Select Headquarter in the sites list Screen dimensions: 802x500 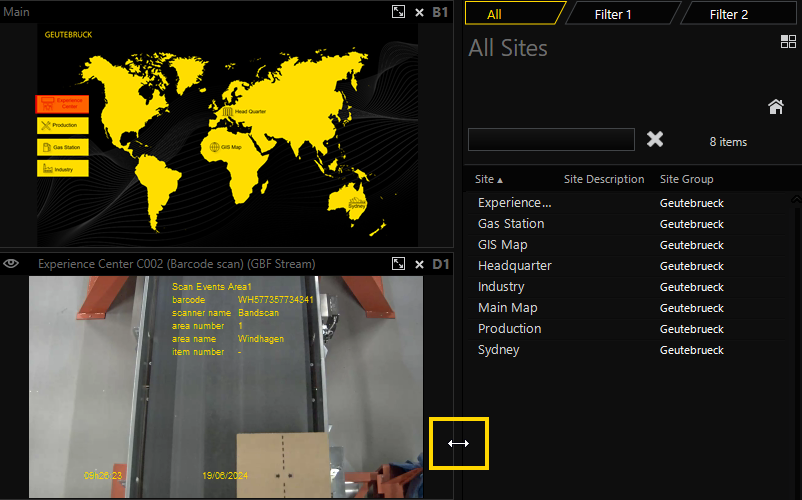514,266
